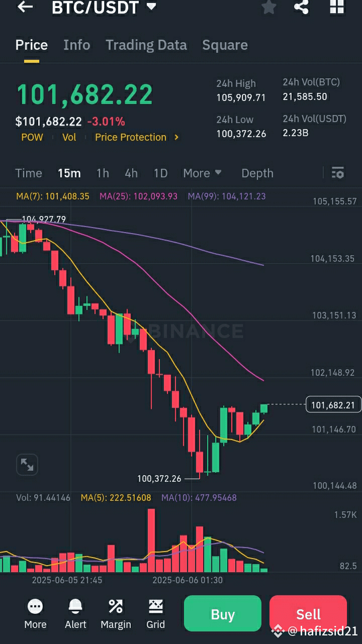Tap the -3.01% change figure
Screen dimensions: 362x644
pos(106,122)
